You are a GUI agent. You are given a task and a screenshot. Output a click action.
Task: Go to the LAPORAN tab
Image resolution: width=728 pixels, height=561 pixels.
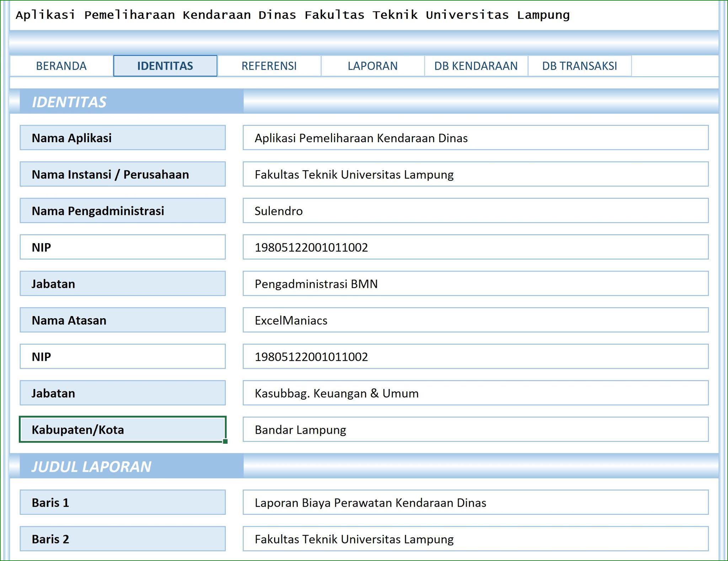click(x=372, y=66)
